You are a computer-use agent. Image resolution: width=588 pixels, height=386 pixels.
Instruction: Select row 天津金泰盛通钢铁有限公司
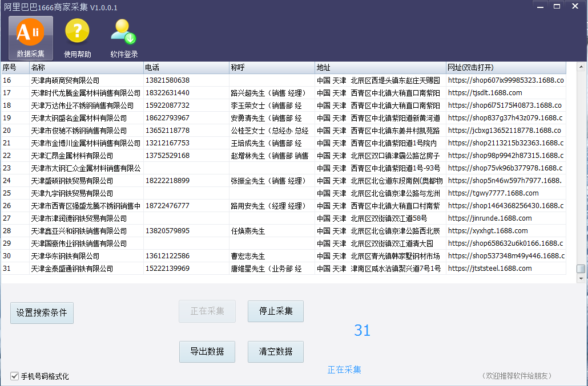pyautogui.click(x=284, y=269)
